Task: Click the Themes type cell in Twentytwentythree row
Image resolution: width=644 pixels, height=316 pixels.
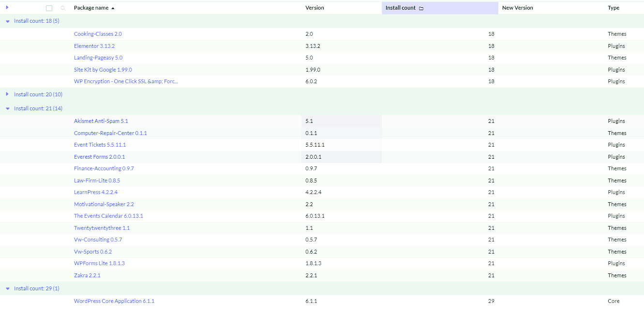Action: 617,228
